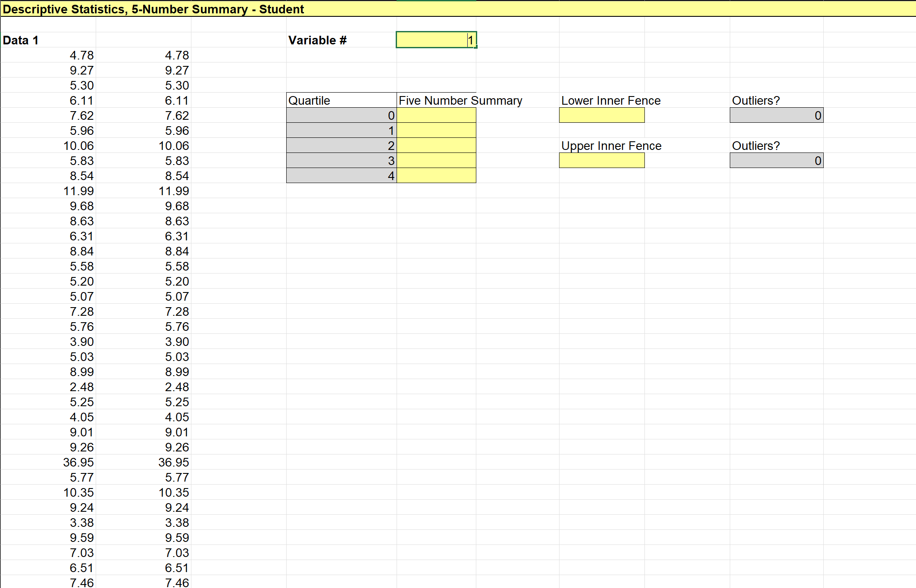Screen dimensions: 916x588
Task: Select the 11.99 value in second column
Action: tap(173, 191)
